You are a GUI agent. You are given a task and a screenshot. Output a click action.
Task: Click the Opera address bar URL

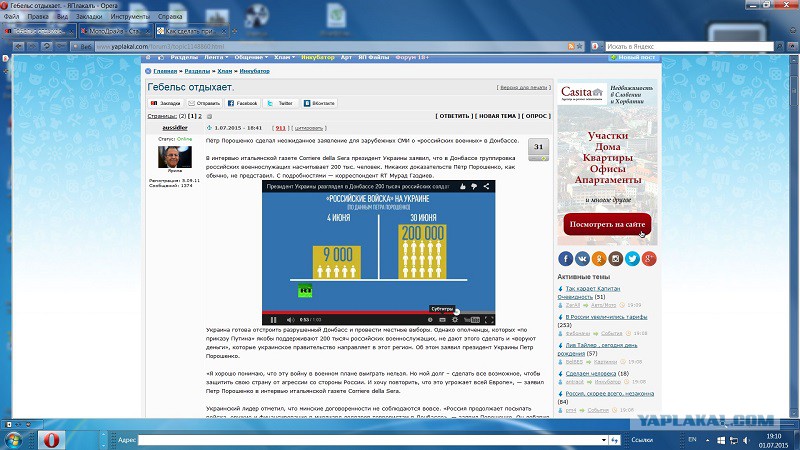pos(332,46)
